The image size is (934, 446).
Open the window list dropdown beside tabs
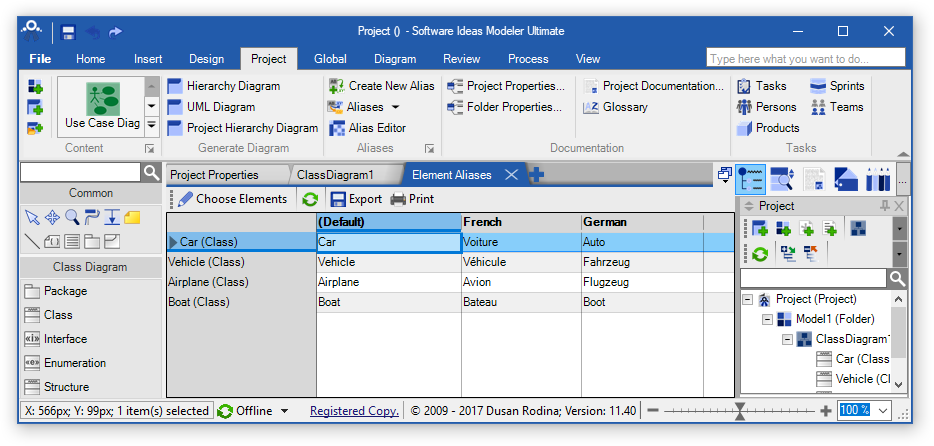point(724,175)
